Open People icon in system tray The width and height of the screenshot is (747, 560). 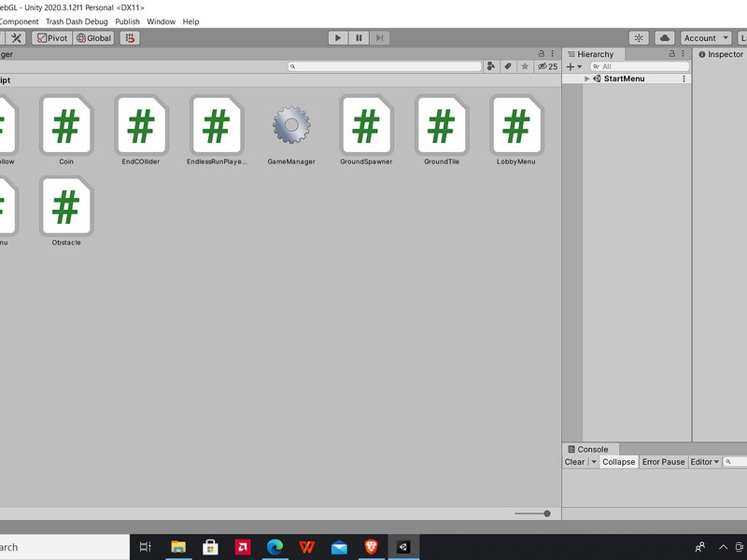pyautogui.click(x=699, y=547)
